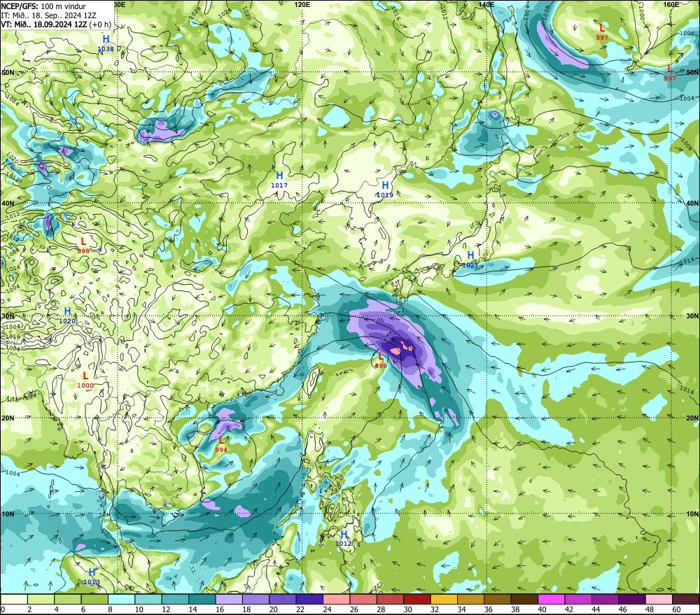Click the L 997 low beside the right 50N label
700x615 pixels.
(670, 72)
